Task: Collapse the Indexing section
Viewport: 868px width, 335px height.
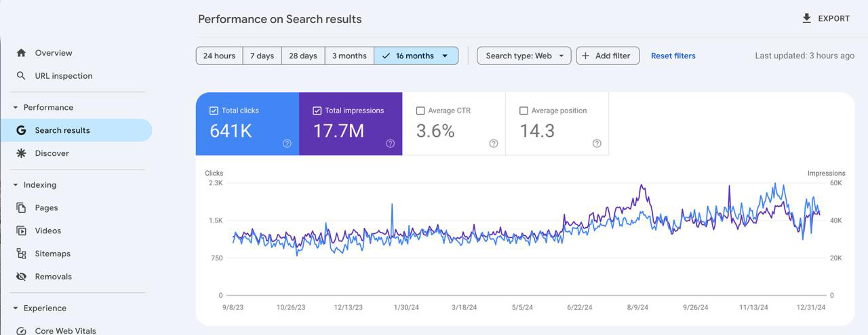Action: pyautogui.click(x=16, y=185)
